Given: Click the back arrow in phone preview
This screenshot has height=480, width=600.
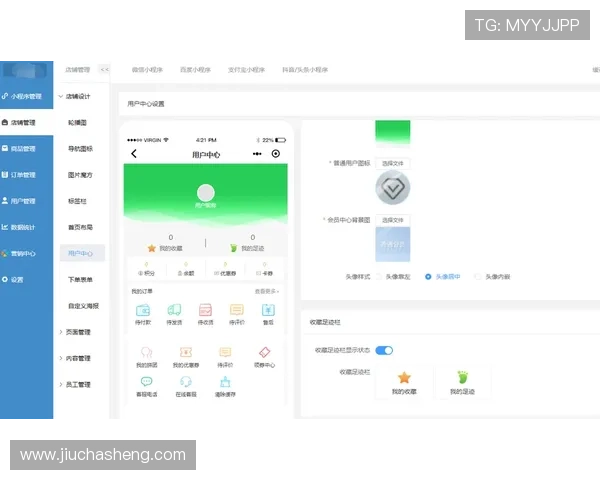Looking at the screenshot, I should (x=134, y=154).
